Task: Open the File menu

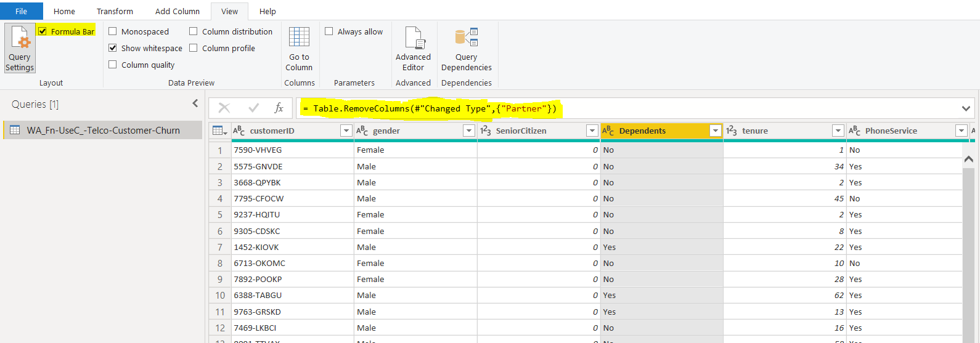Action: tap(22, 11)
